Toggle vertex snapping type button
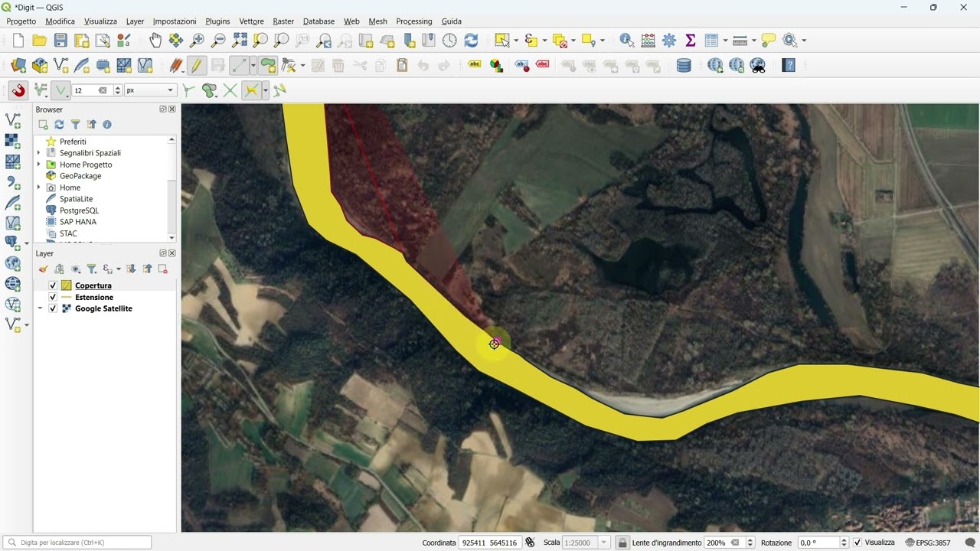The height and width of the screenshot is (551, 980). click(x=61, y=90)
